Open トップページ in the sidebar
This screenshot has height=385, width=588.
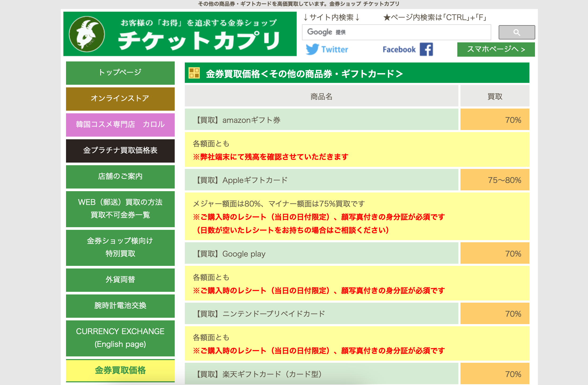120,72
